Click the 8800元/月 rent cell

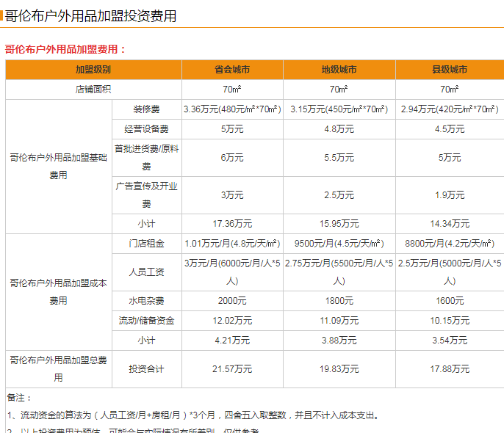point(450,244)
